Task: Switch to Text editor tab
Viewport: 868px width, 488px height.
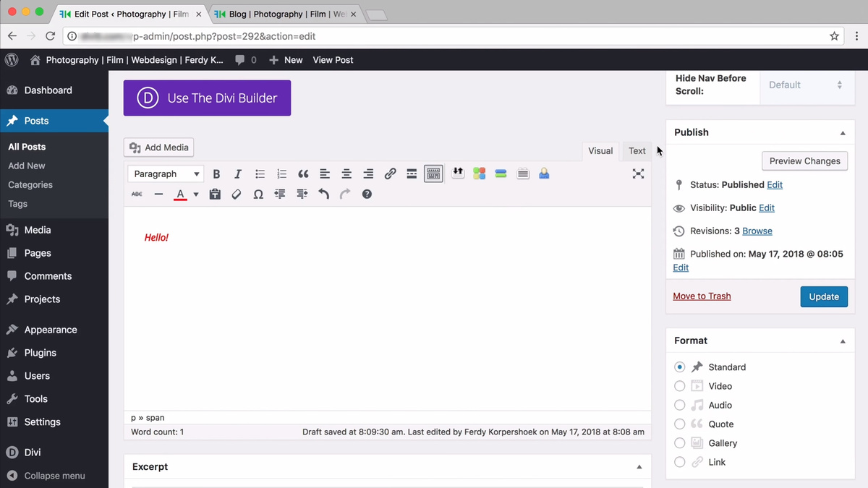Action: point(637,151)
